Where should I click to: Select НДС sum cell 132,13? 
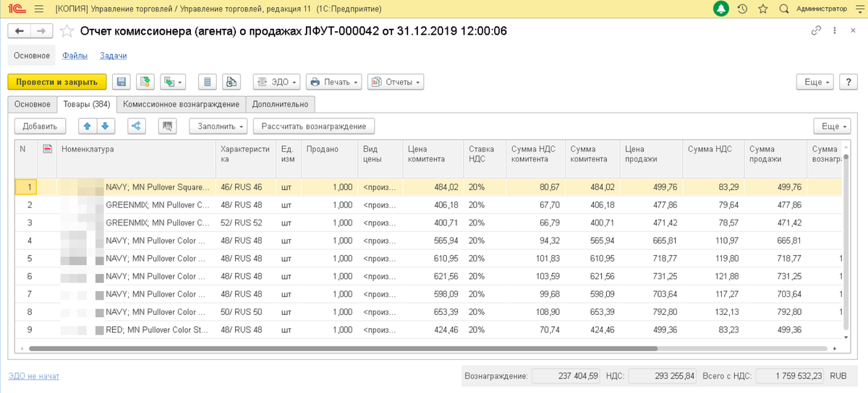click(712, 312)
